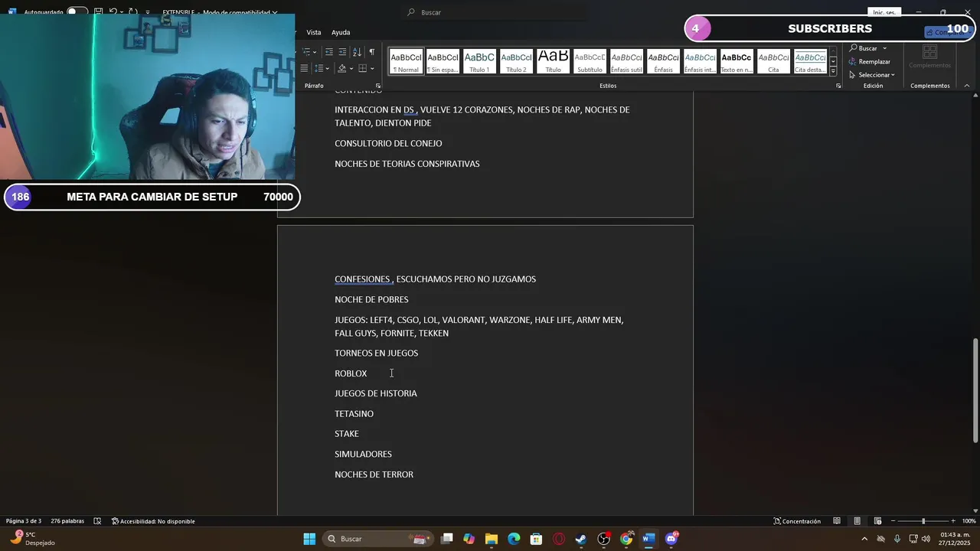Apply the Título style
The width and height of the screenshot is (980, 551).
(x=553, y=61)
